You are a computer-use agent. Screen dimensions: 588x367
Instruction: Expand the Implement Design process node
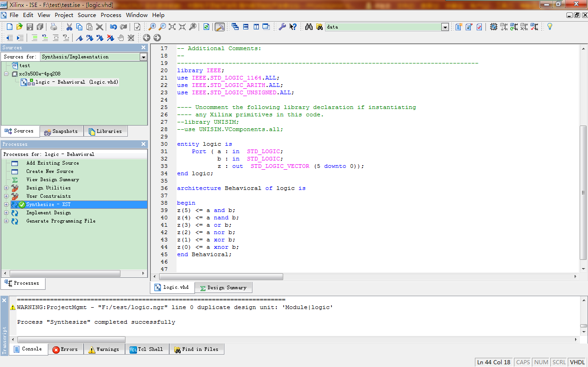click(6, 213)
